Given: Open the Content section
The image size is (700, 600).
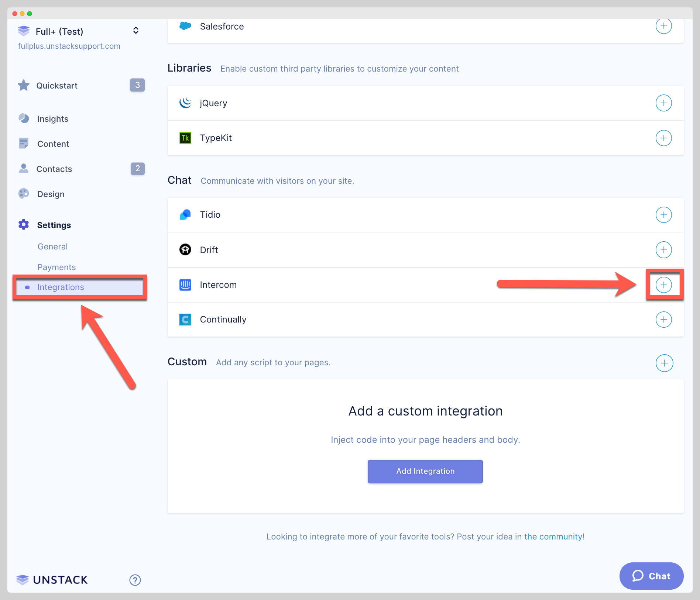Looking at the screenshot, I should (53, 144).
